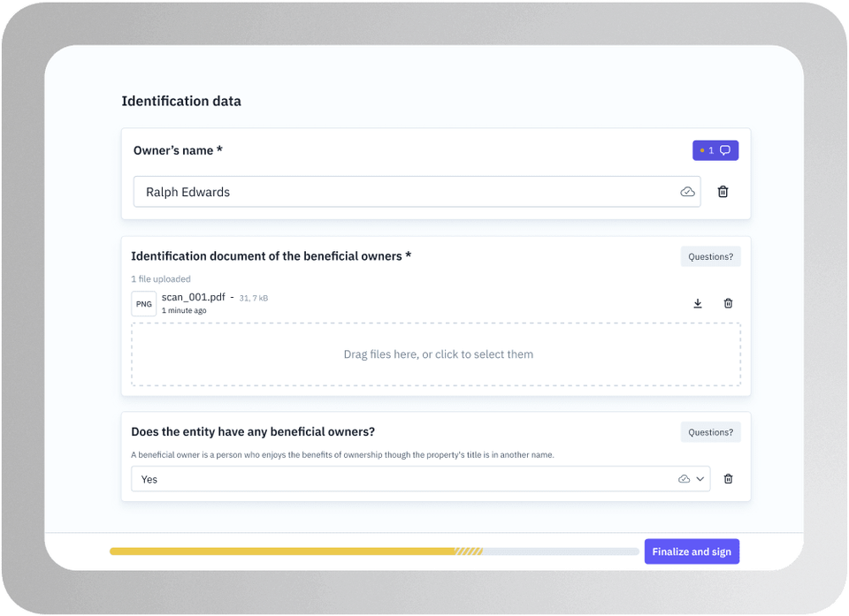Image resolution: width=849 pixels, height=616 pixels.
Task: Click the Owner's name label
Action: click(x=178, y=150)
